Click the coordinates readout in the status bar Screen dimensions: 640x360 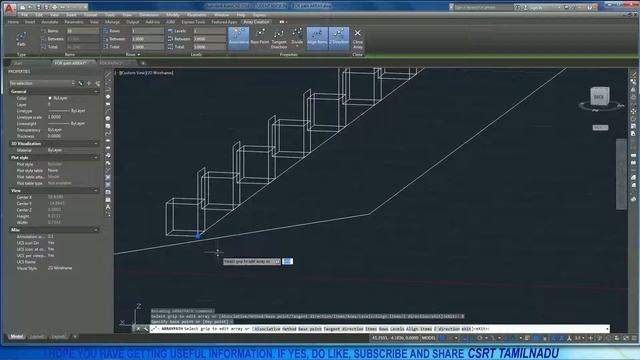pyautogui.click(x=395, y=338)
